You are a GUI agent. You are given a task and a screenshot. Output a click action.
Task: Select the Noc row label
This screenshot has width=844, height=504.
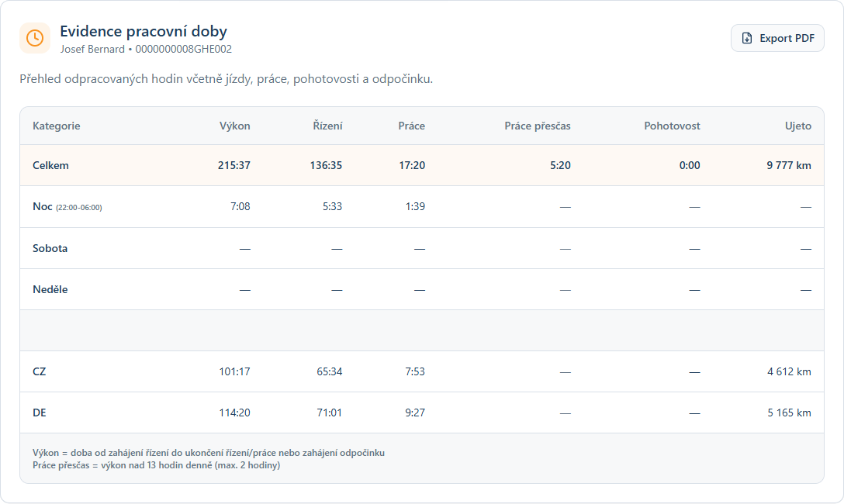[43, 206]
